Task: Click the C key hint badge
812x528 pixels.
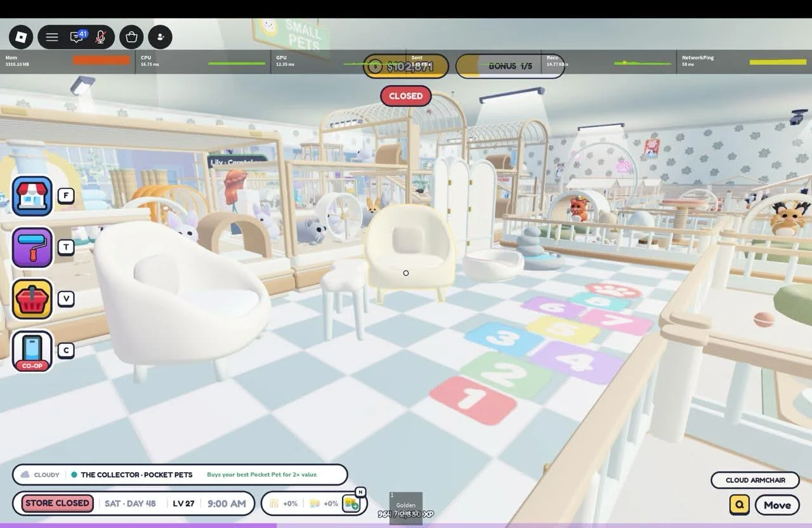Action: 66,350
